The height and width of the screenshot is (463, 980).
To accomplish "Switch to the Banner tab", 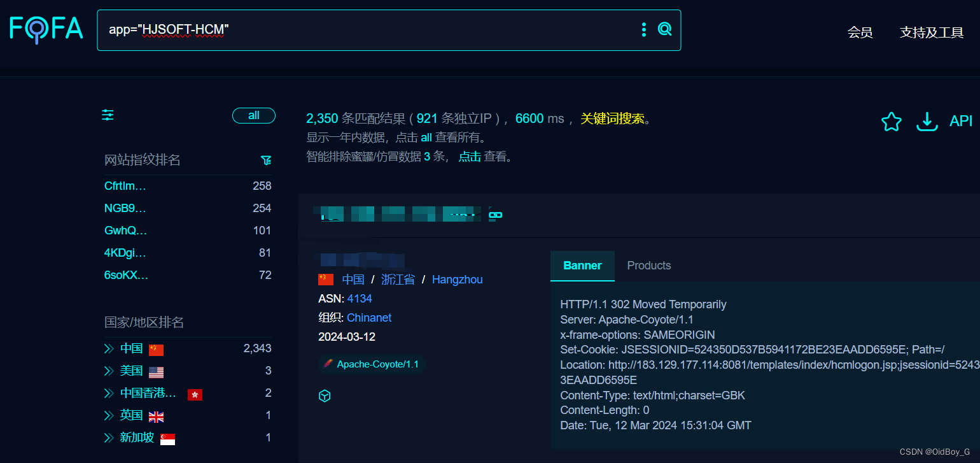I will [582, 266].
